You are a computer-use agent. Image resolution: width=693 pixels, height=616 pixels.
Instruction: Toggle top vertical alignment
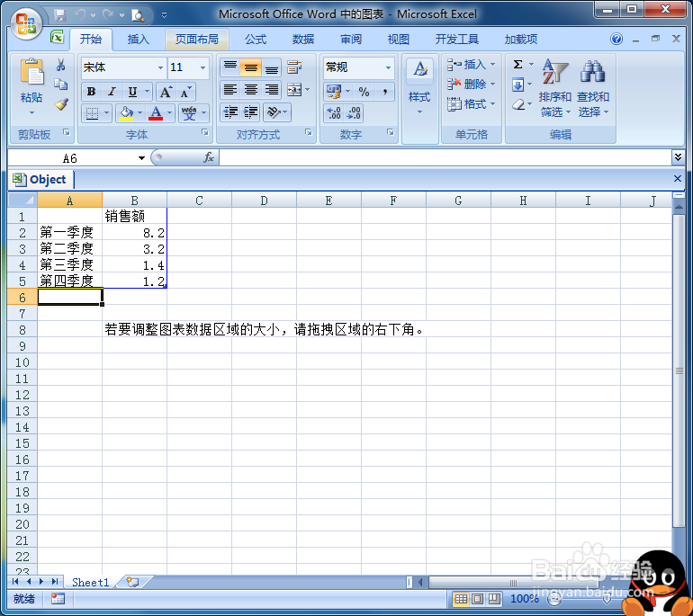(230, 67)
